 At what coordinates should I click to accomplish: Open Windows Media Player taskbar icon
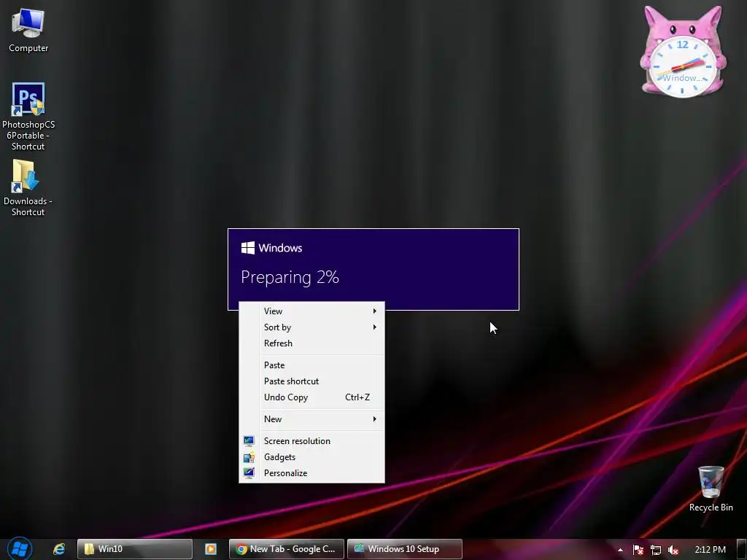(x=211, y=549)
